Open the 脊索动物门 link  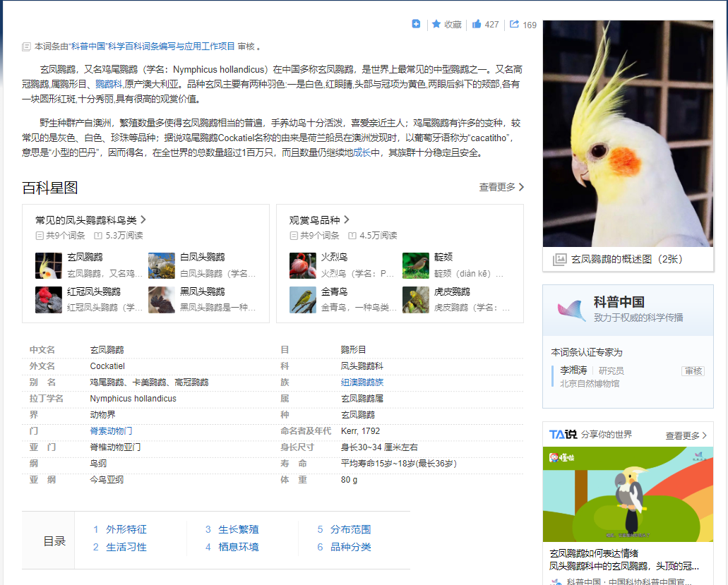(111, 430)
